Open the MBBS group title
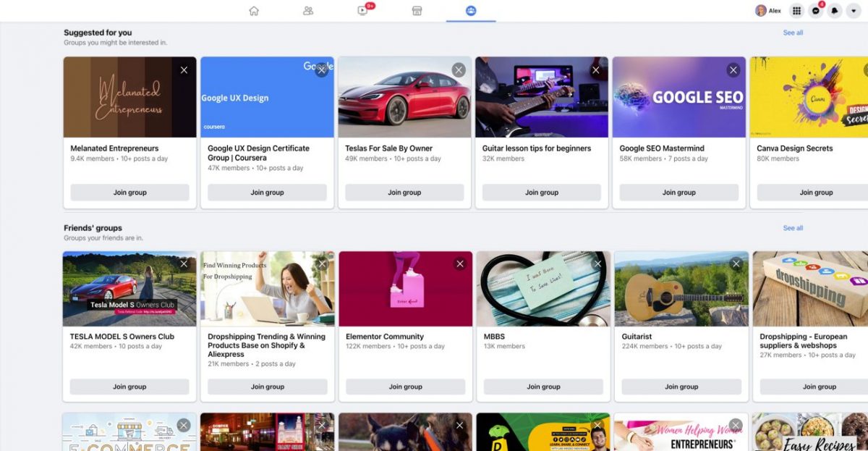Viewport: 868px width, 451px height. 495,337
